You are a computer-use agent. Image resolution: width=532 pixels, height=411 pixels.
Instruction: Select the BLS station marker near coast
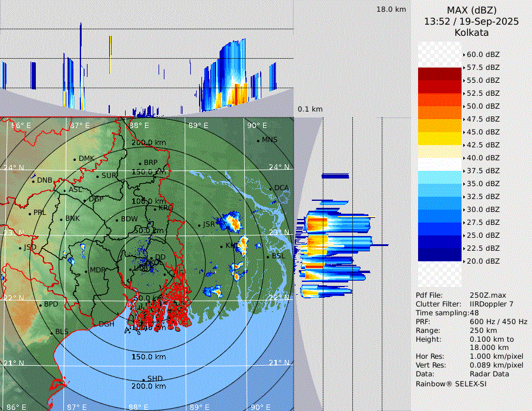pos(52,332)
